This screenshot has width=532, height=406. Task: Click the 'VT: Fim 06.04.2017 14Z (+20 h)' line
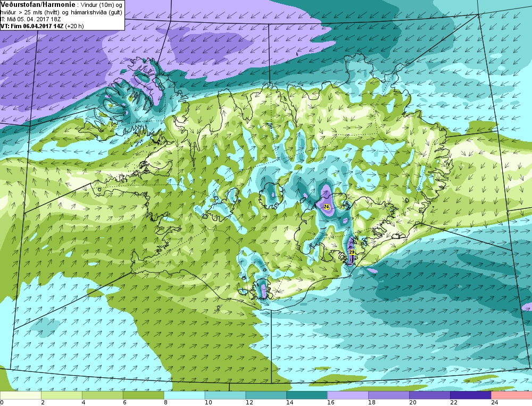pyautogui.click(x=42, y=26)
